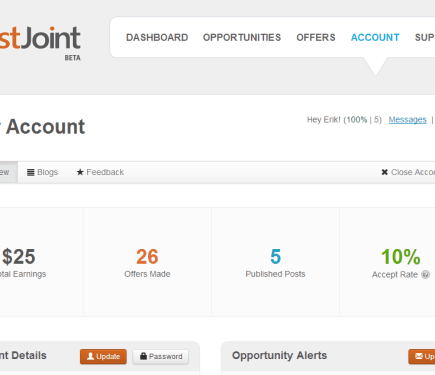Viewport: 435px width, 375px height.
Task: Click the Opportunity Alerts heading
Action: [279, 355]
